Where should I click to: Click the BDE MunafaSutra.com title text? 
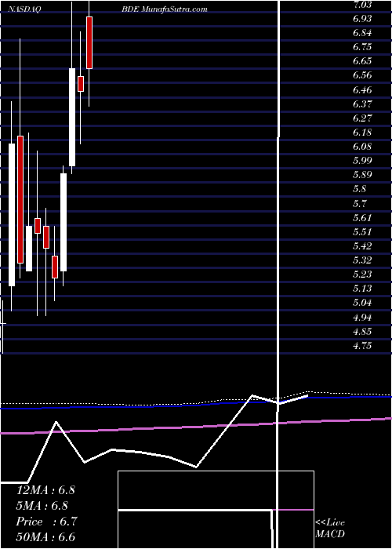[165, 9]
